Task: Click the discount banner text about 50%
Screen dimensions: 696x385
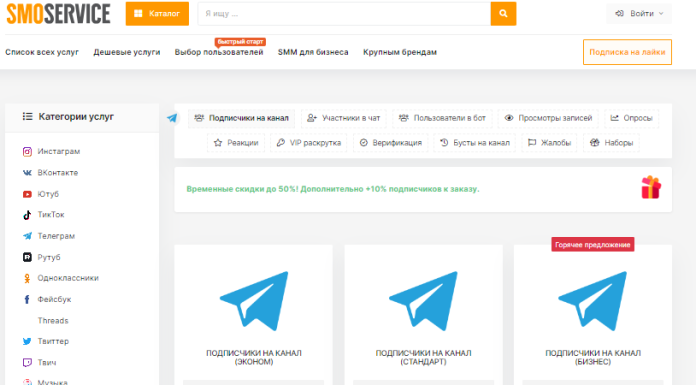Action: point(333,189)
